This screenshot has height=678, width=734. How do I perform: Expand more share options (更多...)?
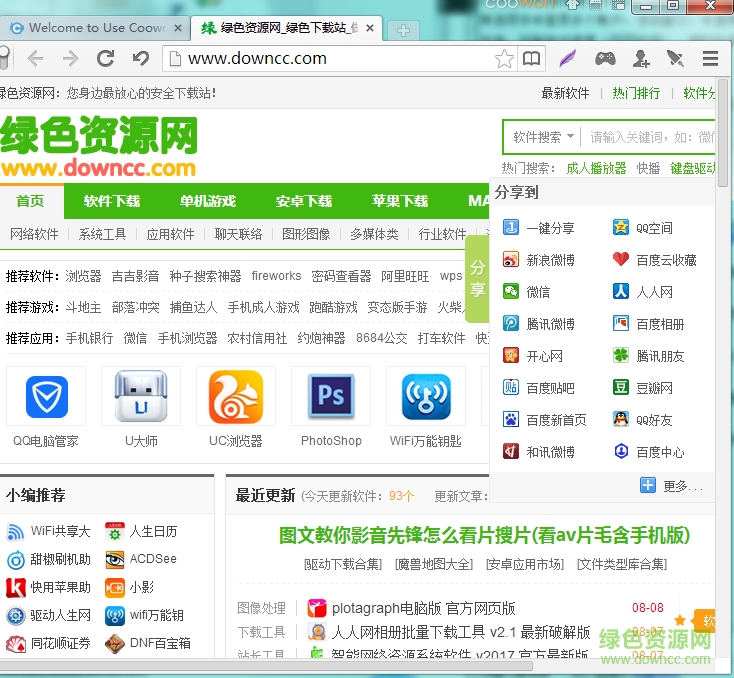click(672, 486)
